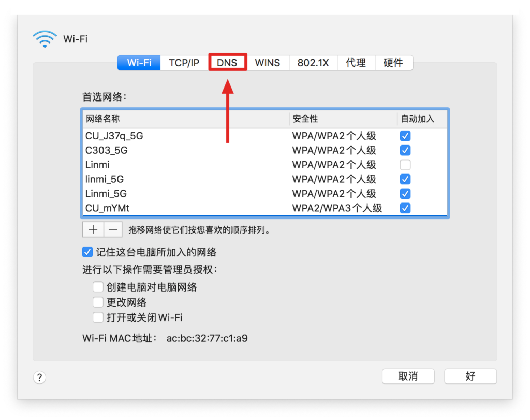Open help with the question mark button
The image size is (530, 420).
[x=39, y=377]
